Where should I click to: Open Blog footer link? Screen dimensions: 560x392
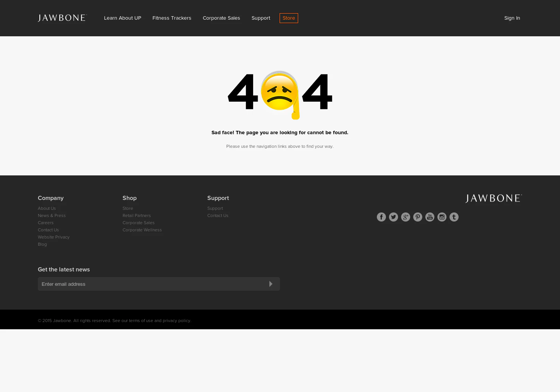coord(42,244)
